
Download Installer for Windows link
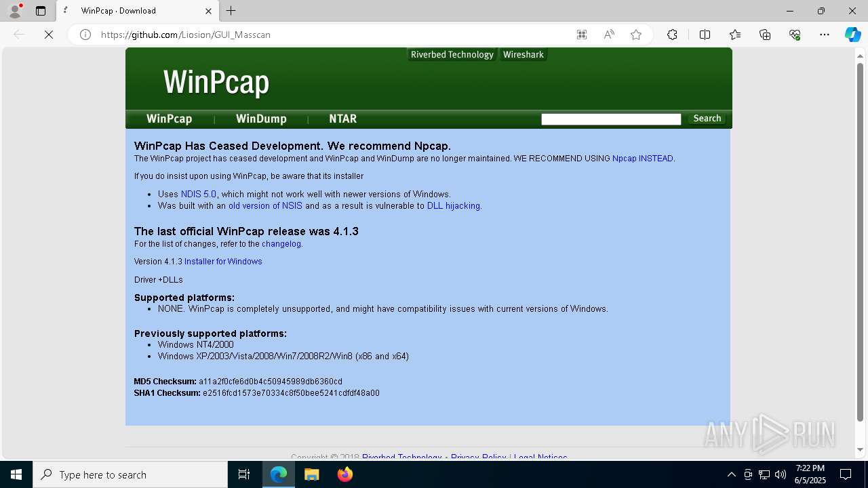click(223, 262)
